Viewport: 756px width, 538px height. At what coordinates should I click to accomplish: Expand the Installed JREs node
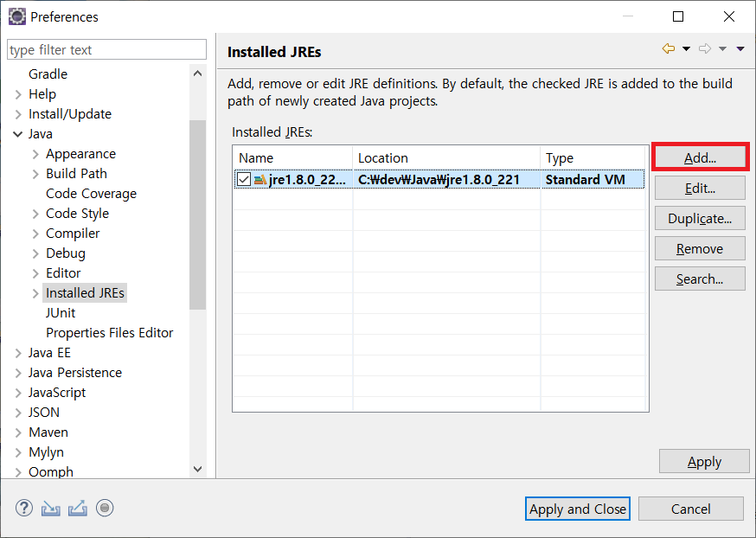(x=35, y=293)
